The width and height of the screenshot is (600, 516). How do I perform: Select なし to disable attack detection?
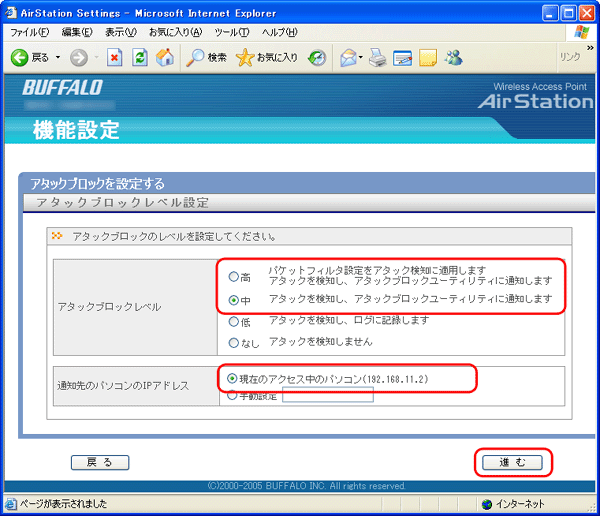tap(234, 343)
